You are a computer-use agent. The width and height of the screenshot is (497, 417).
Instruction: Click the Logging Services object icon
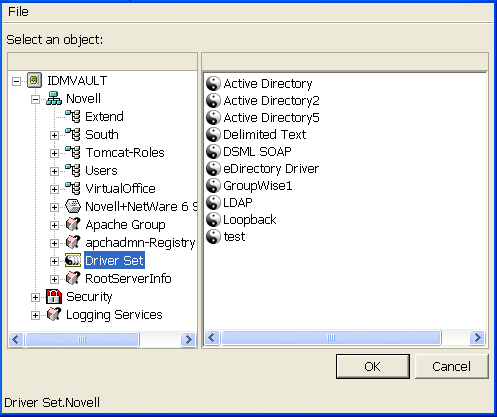(x=54, y=314)
